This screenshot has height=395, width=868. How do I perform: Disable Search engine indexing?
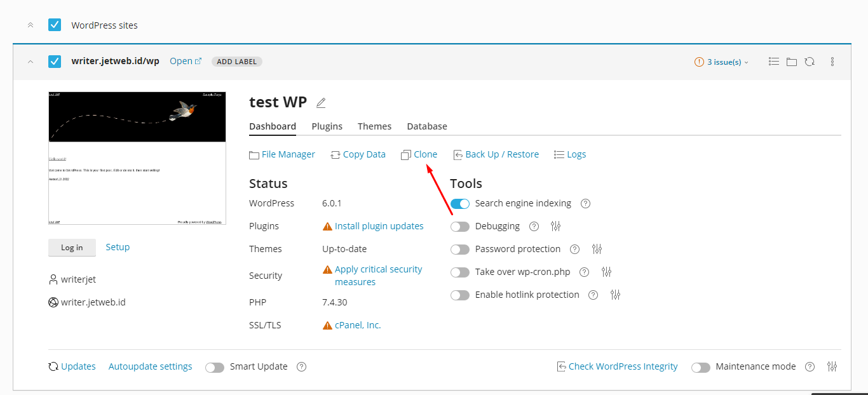[x=460, y=203]
